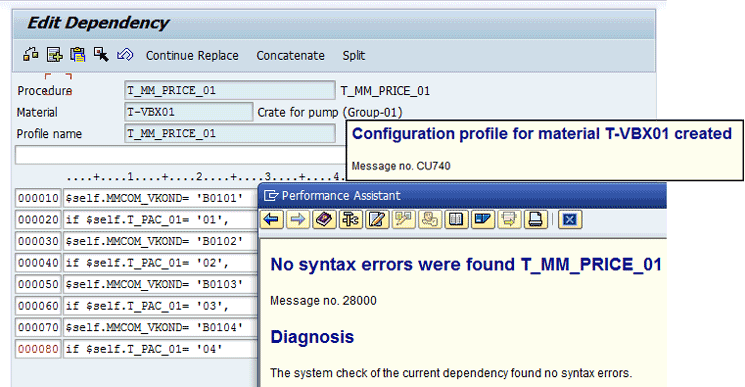Select line number 000020

coord(38,219)
